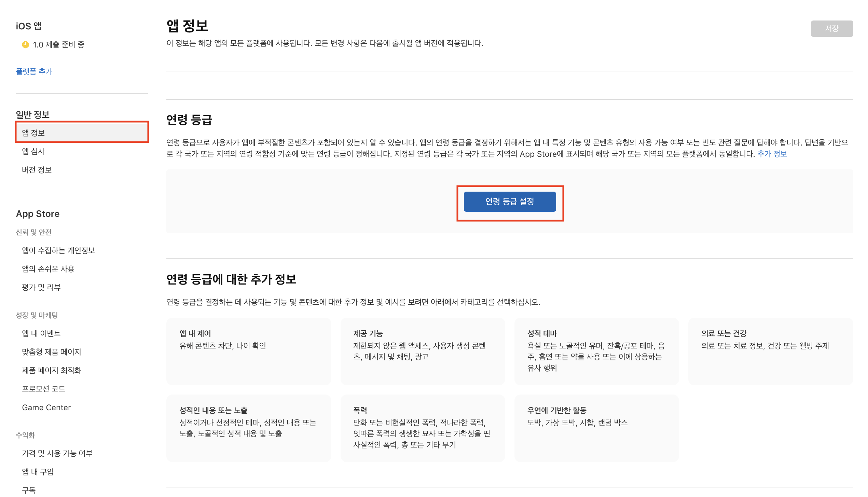Select the 폭력 category card

(422, 428)
